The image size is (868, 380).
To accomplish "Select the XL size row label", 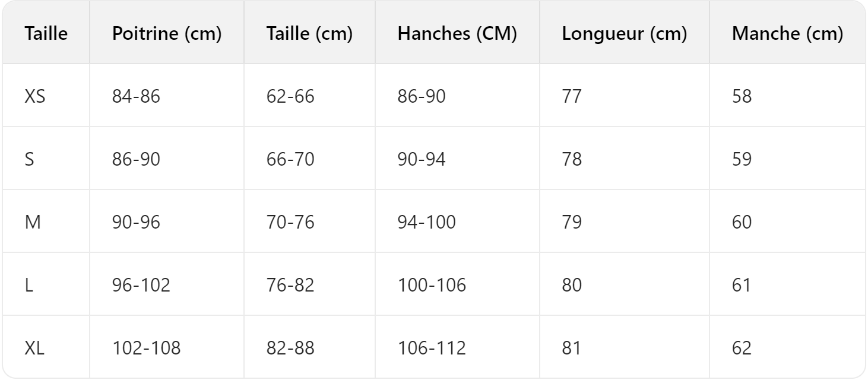I will 34,349.
